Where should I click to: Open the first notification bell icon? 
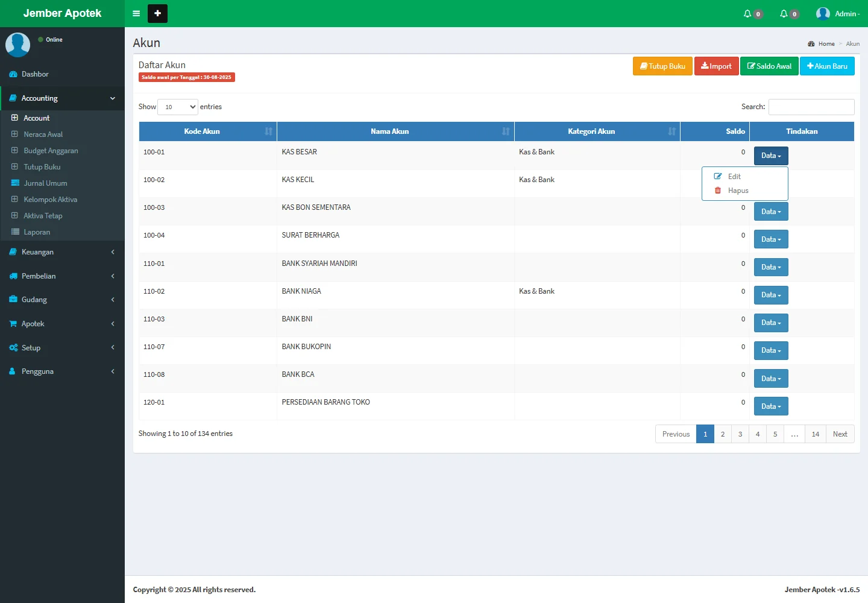coord(748,13)
